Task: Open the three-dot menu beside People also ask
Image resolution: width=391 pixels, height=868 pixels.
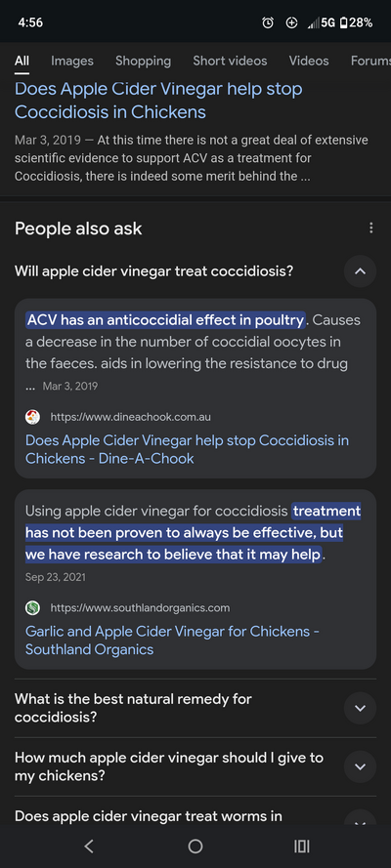Action: (371, 228)
